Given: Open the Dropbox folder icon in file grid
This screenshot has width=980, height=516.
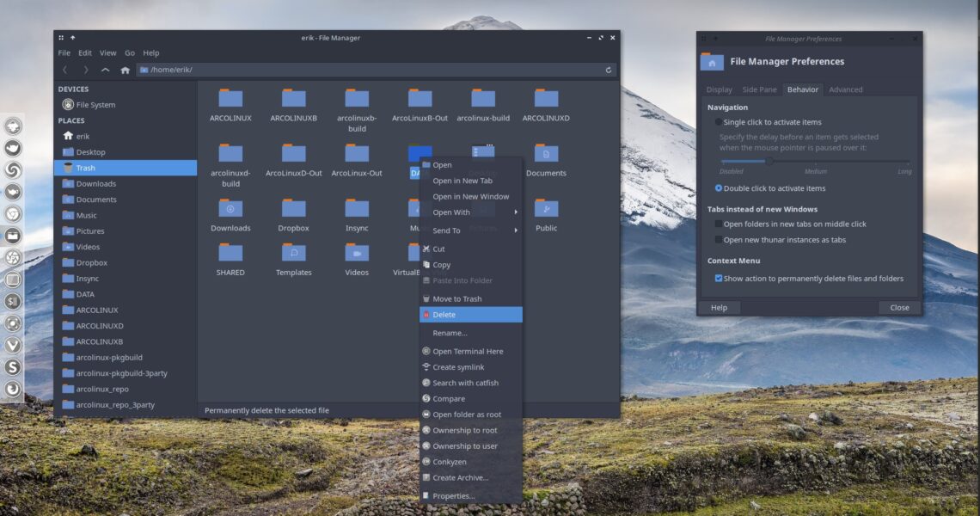Looking at the screenshot, I should 293,209.
